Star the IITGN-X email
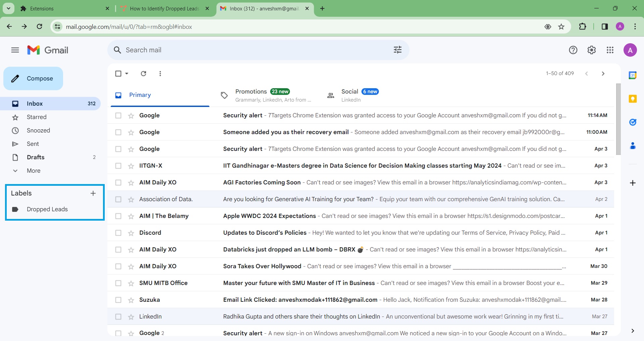 pos(131,166)
